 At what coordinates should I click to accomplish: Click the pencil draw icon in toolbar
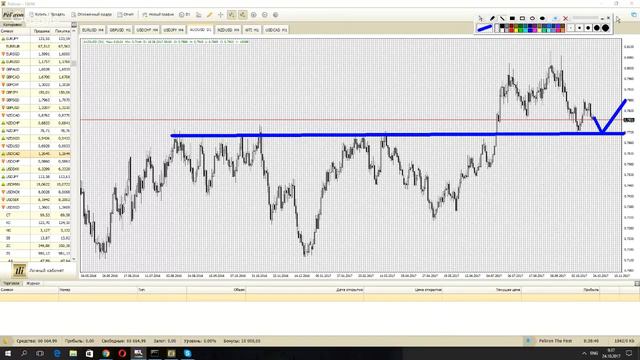[x=209, y=15]
